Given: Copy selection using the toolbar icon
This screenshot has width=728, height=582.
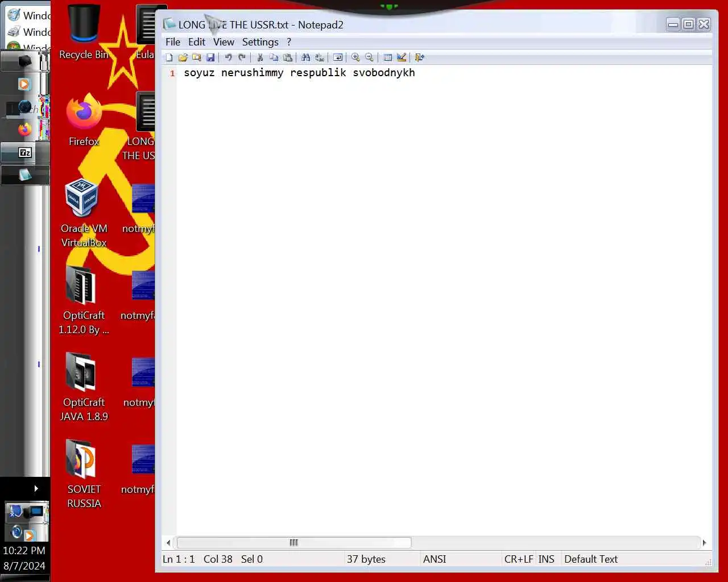Looking at the screenshot, I should click(x=274, y=57).
